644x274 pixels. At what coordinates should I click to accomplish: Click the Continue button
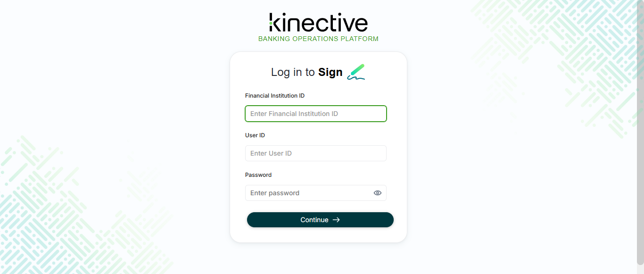pos(320,220)
